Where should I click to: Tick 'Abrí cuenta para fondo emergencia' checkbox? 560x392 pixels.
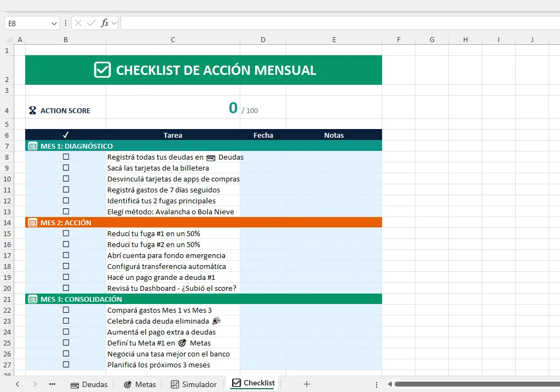[x=66, y=255]
